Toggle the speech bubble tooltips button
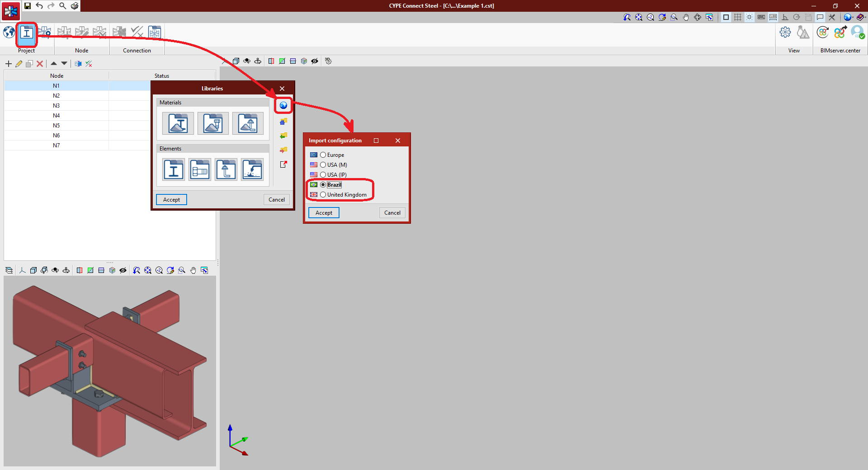This screenshot has width=868, height=470. coord(820,17)
